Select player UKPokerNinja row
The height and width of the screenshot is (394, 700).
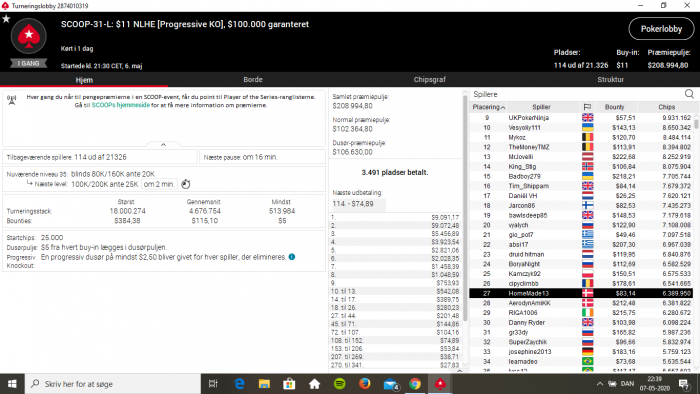coord(581,118)
